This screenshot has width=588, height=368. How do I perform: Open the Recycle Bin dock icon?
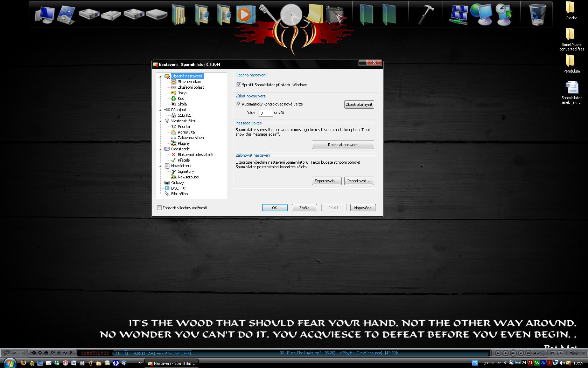coord(537,14)
